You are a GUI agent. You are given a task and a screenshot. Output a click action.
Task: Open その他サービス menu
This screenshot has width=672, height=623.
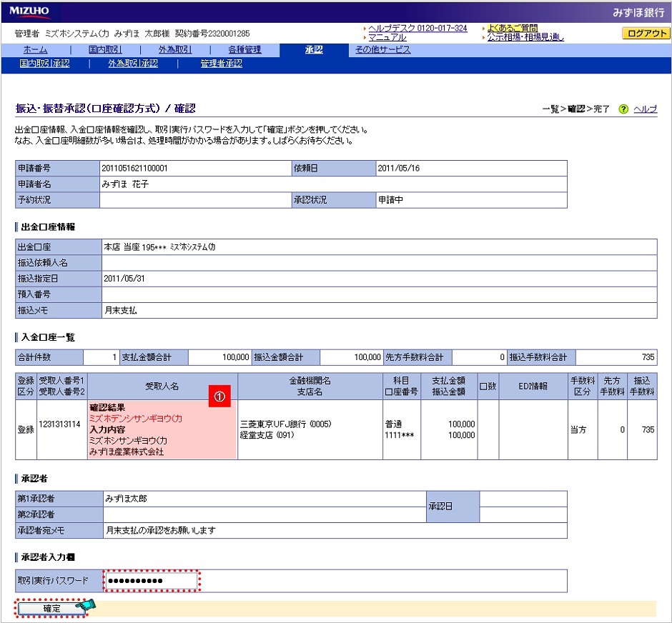(x=382, y=50)
